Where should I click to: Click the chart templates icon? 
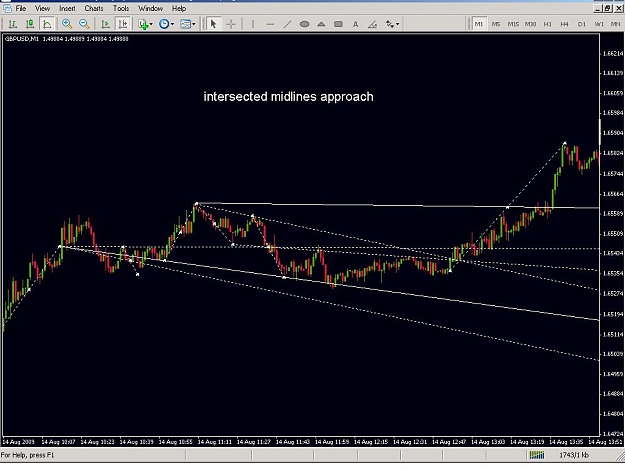click(185, 24)
